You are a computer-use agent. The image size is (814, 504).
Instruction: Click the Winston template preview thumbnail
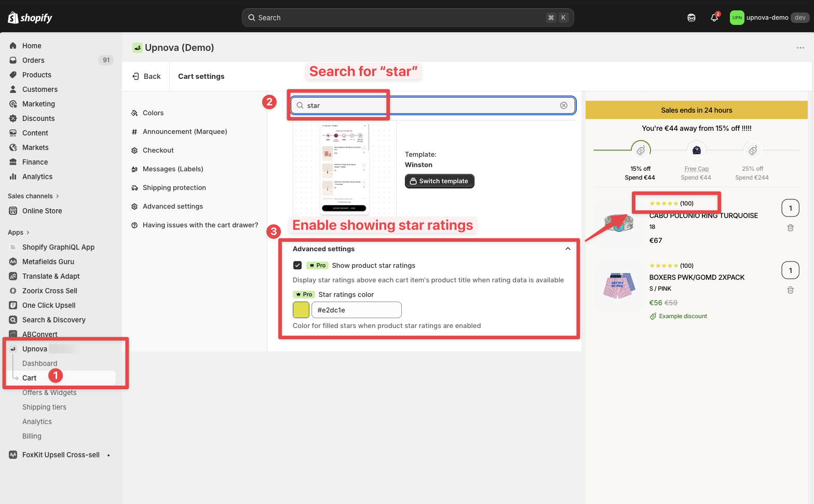coord(345,168)
